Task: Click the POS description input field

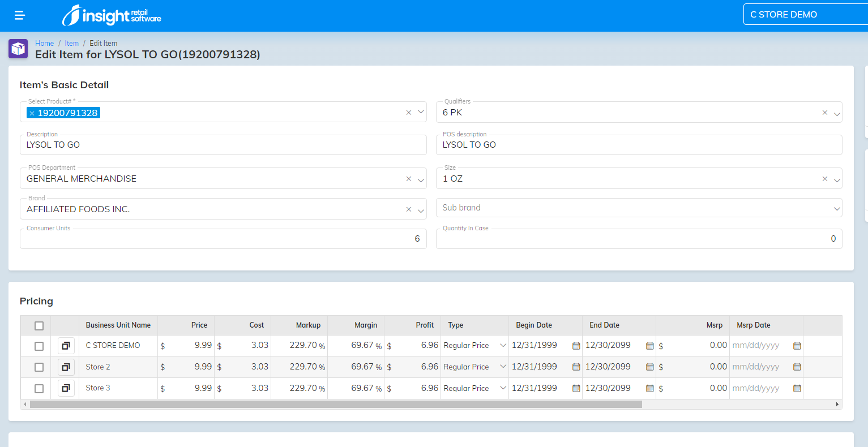Action: [x=639, y=145]
